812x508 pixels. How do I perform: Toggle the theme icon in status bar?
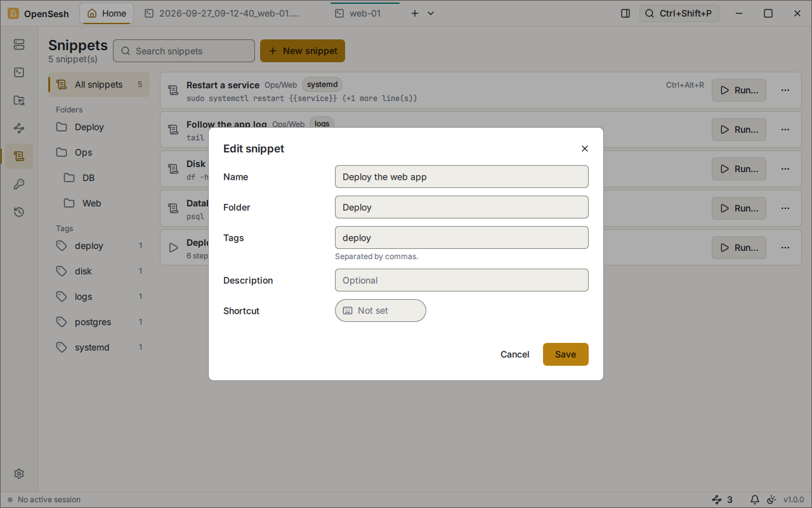pos(771,500)
